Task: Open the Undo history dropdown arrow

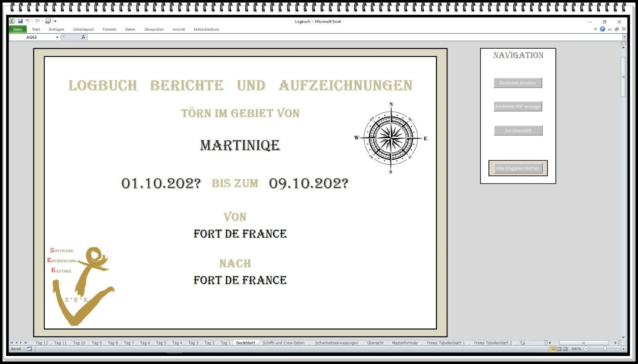Action: click(32, 21)
